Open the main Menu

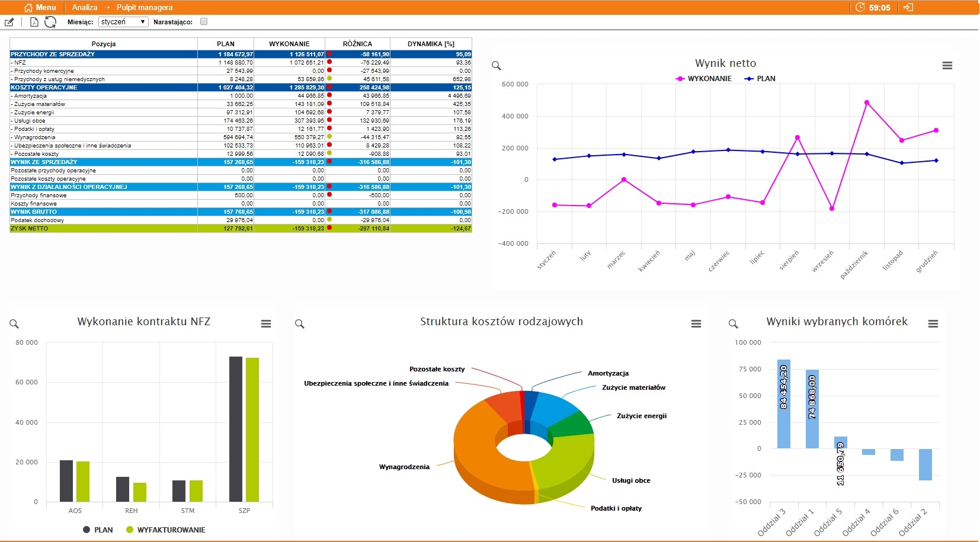pos(40,7)
